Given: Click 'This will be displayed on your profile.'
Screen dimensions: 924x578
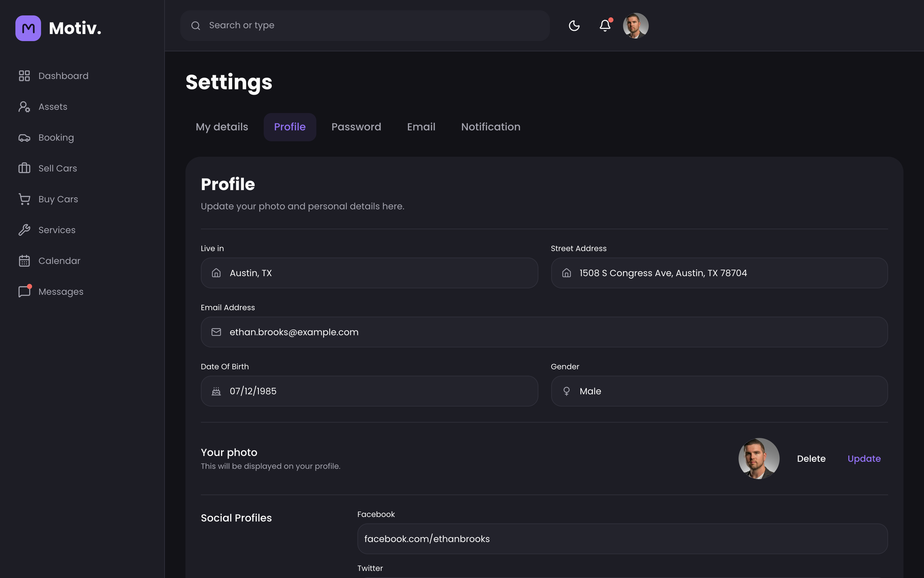Looking at the screenshot, I should pyautogui.click(x=271, y=466).
